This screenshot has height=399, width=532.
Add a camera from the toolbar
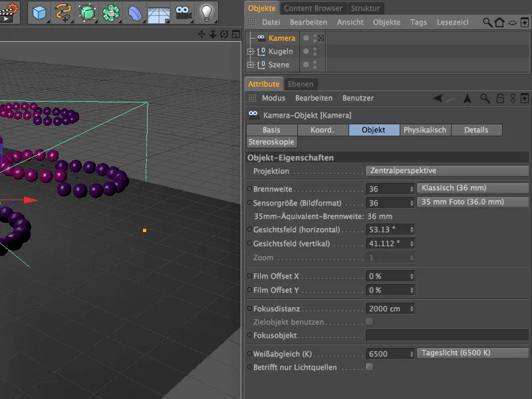(184, 13)
